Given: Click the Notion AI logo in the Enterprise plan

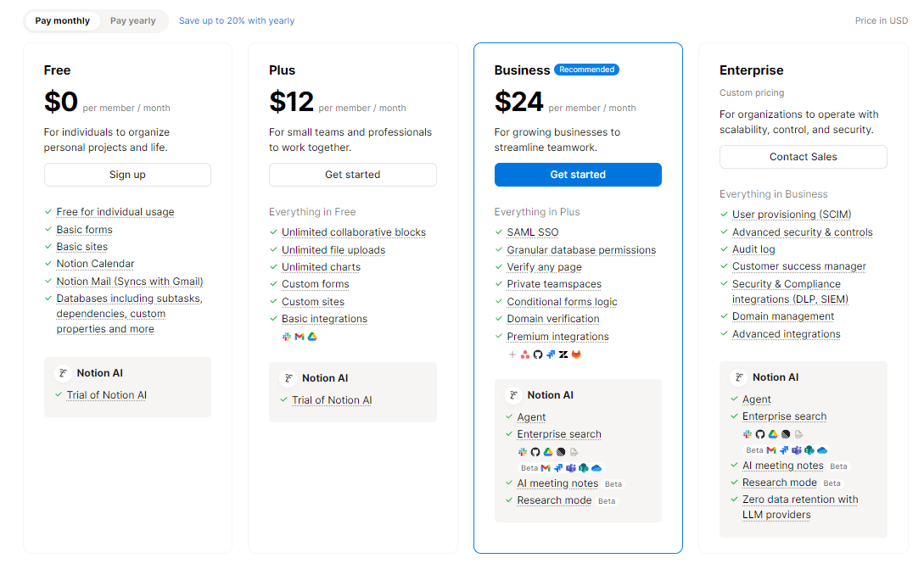Looking at the screenshot, I should tap(738, 377).
